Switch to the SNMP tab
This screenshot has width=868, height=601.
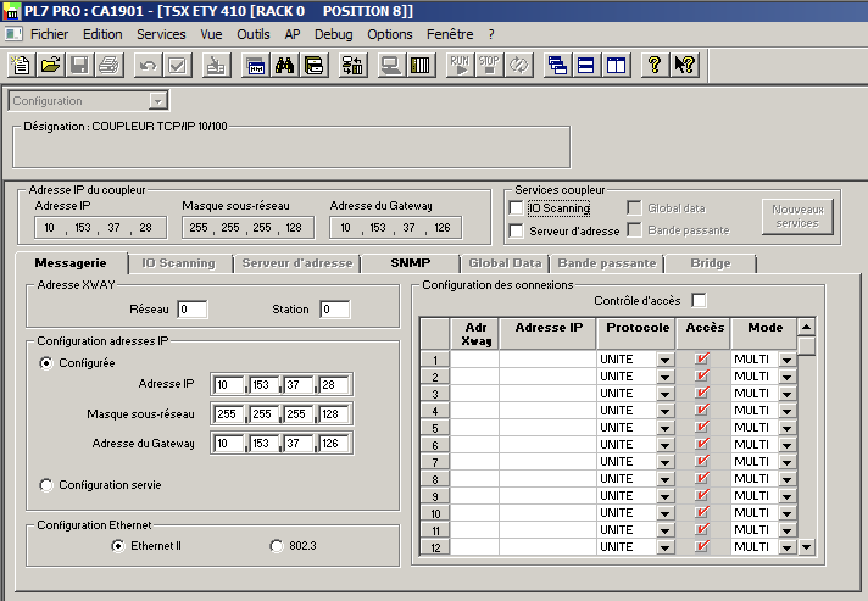410,263
